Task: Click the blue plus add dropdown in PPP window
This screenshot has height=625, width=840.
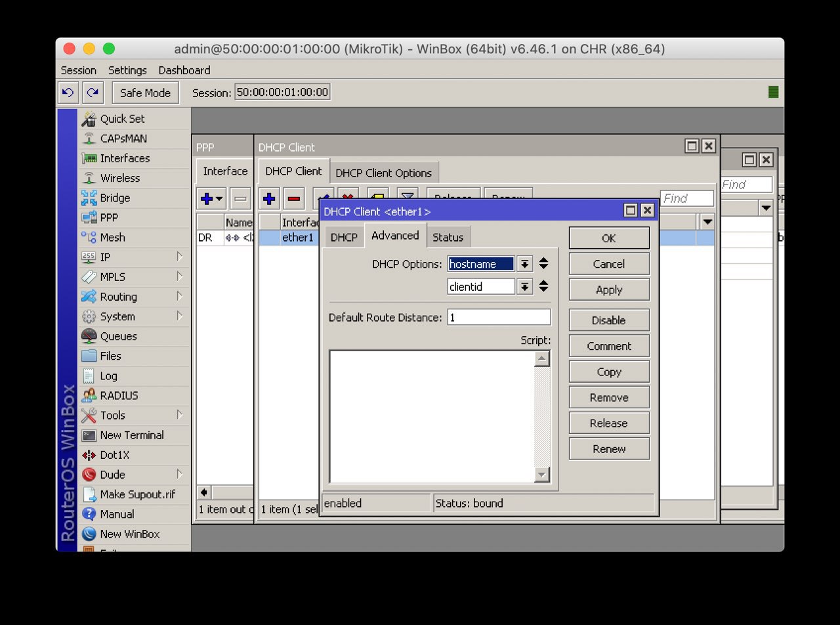Action: coord(211,198)
